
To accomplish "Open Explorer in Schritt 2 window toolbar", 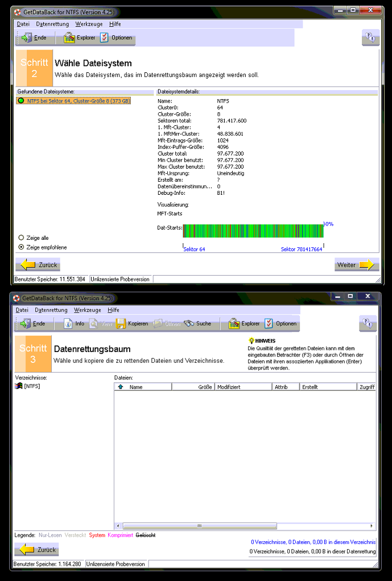I will pyautogui.click(x=79, y=38).
